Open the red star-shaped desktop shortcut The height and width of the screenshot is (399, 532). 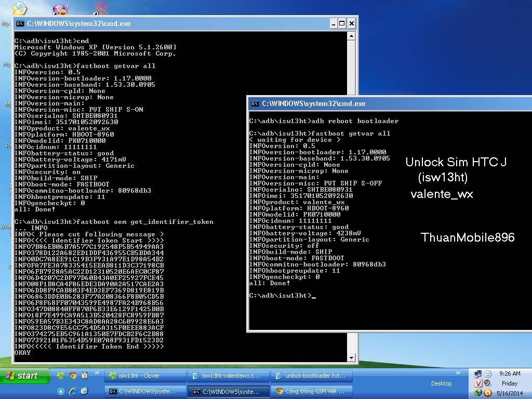tap(101, 8)
